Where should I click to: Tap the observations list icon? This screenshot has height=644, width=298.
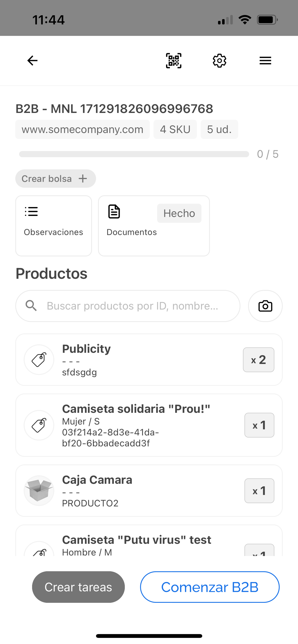click(31, 212)
